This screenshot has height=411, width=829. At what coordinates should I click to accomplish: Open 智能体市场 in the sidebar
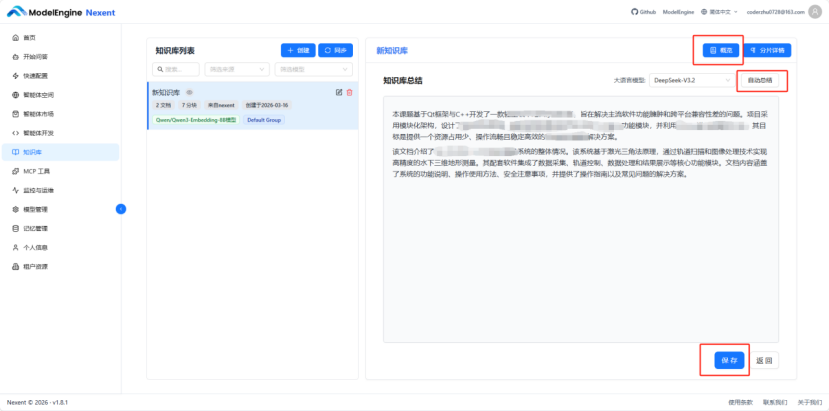[x=60, y=114]
